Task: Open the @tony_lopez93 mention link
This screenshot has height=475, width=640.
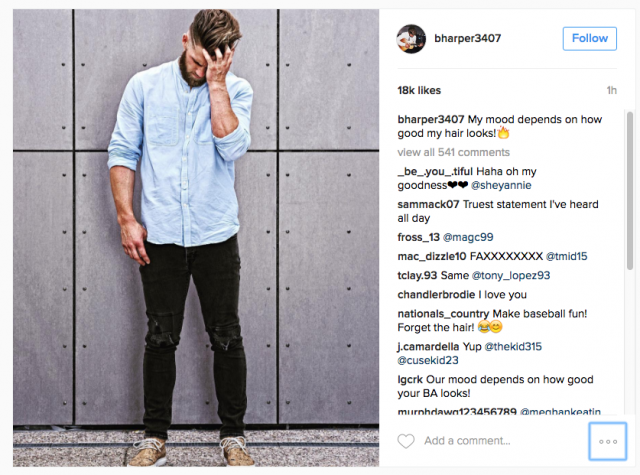Action: [511, 275]
